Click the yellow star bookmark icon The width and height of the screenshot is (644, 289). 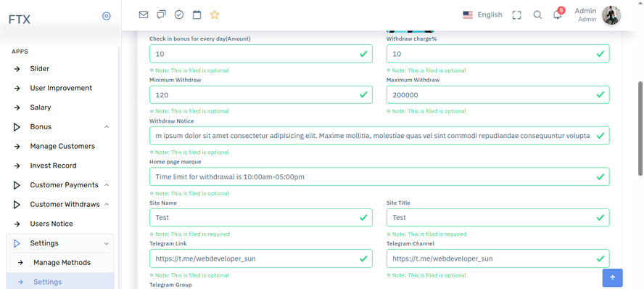coord(215,15)
